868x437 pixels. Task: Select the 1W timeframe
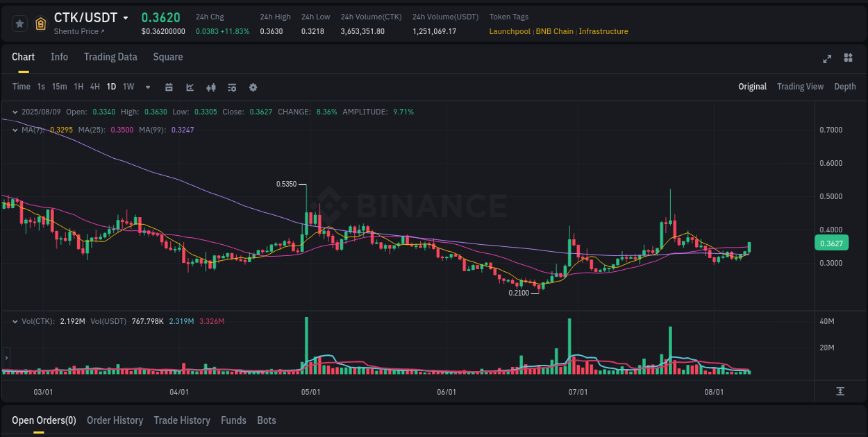click(128, 87)
